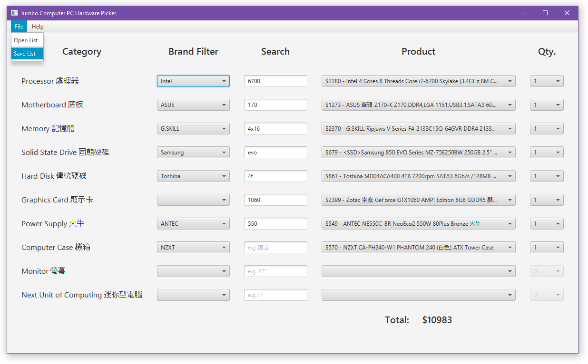Click Motherboard search field containing 170

point(275,105)
